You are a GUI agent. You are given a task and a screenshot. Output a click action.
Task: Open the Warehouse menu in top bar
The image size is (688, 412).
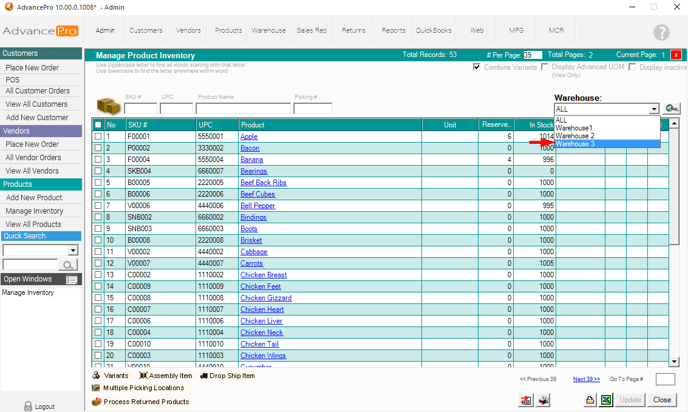tap(268, 31)
